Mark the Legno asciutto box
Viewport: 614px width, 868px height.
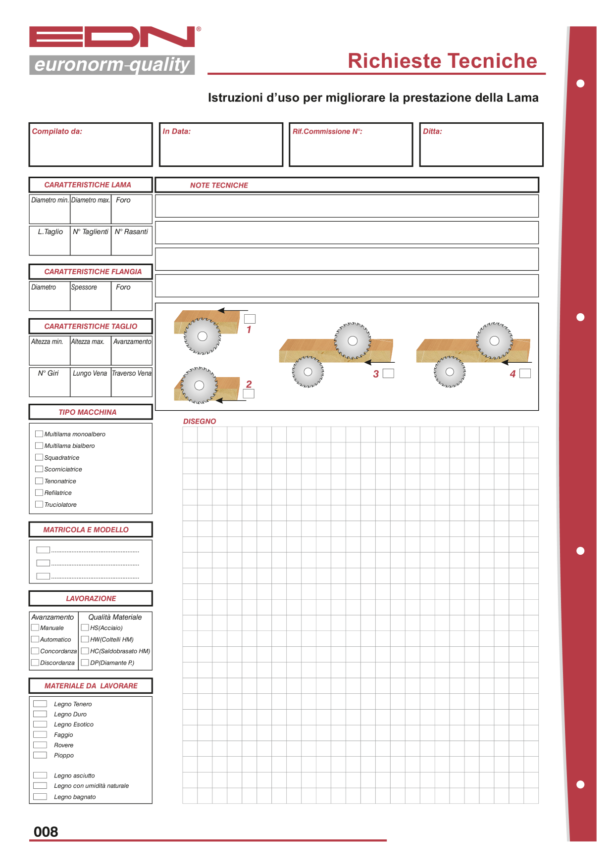point(40,775)
